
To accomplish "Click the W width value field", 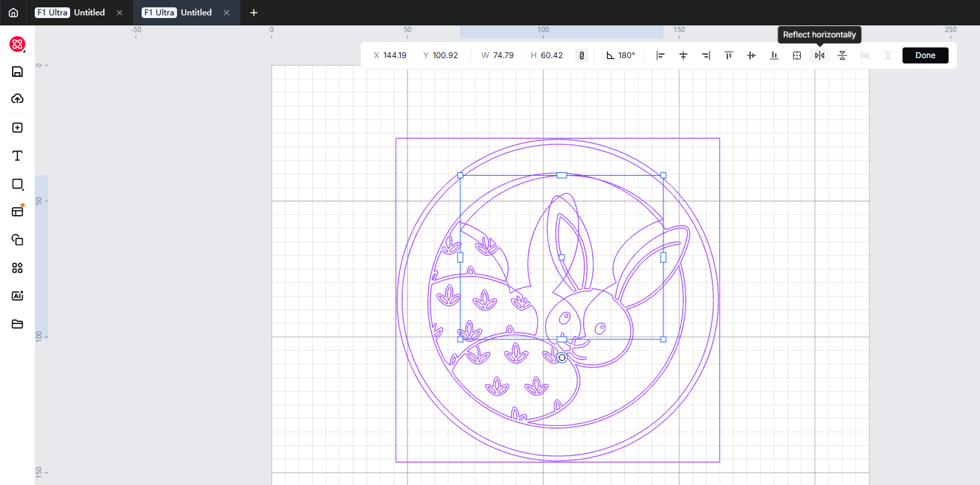I will coord(503,55).
